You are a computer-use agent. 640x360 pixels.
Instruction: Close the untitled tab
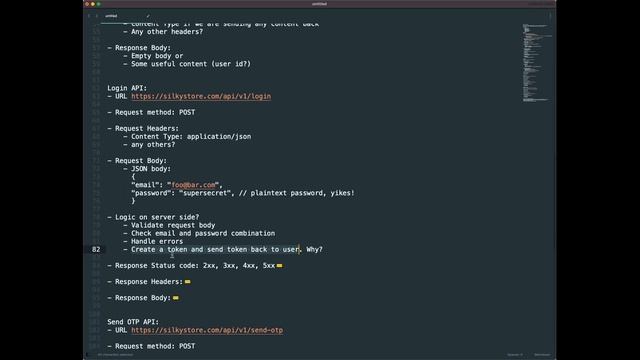[x=148, y=16]
